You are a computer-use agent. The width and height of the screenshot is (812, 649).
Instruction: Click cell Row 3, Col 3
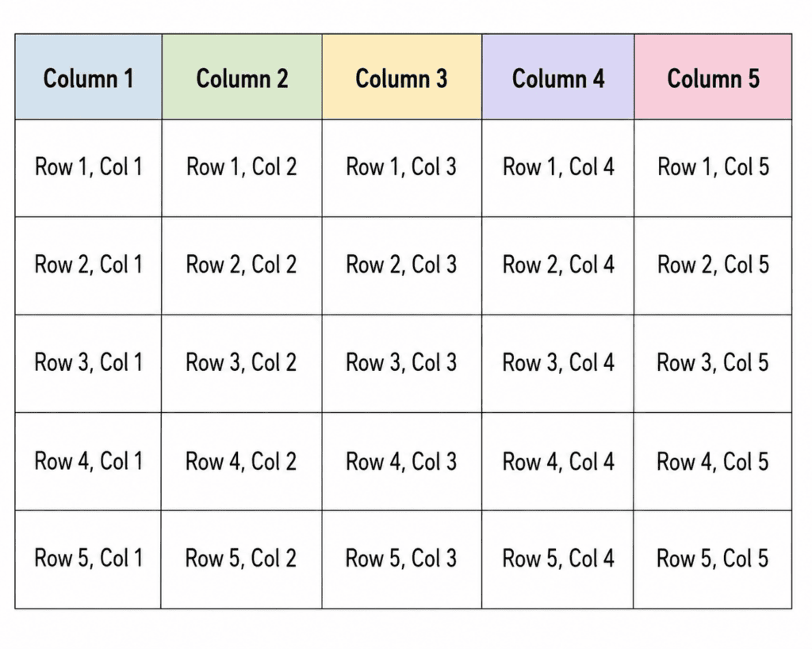pos(402,363)
